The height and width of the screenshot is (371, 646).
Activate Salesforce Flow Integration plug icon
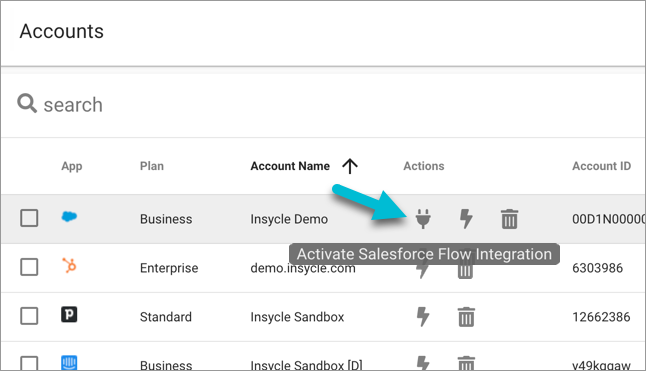(x=423, y=218)
